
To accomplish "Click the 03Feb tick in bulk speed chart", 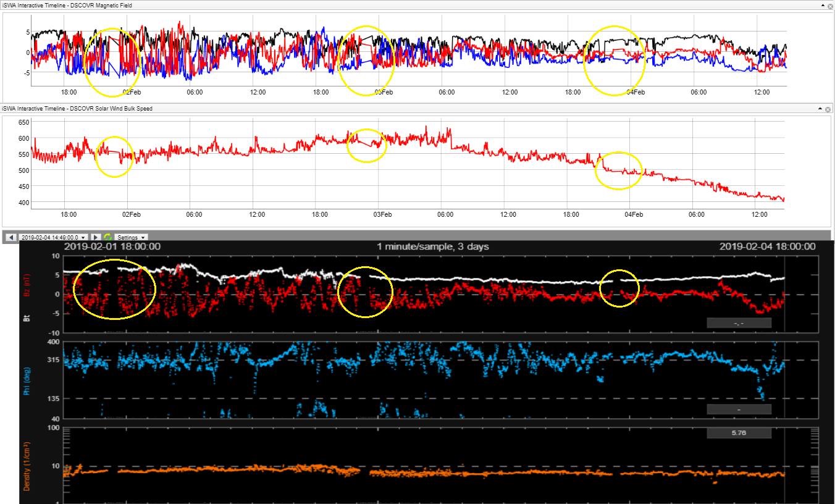I will pyautogui.click(x=382, y=214).
